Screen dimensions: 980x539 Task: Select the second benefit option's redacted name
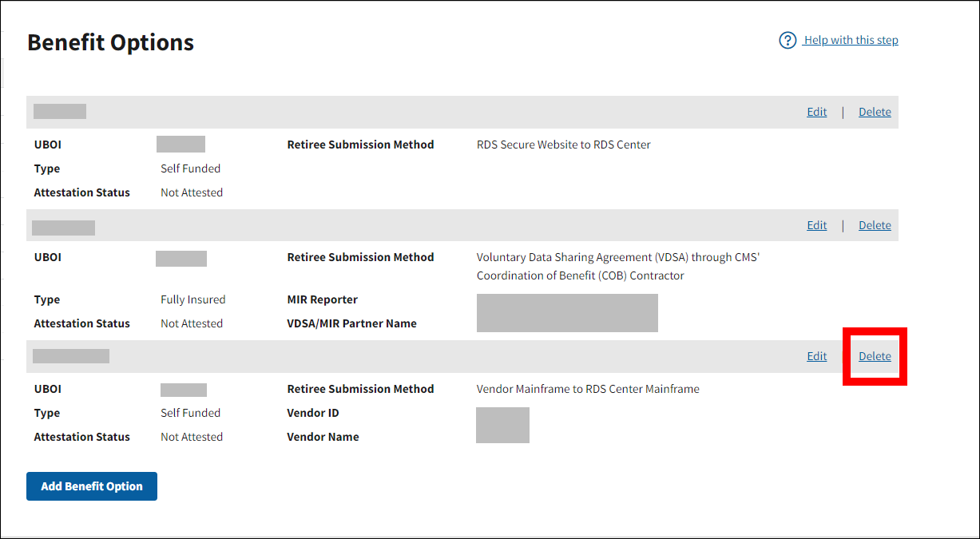pyautogui.click(x=64, y=228)
